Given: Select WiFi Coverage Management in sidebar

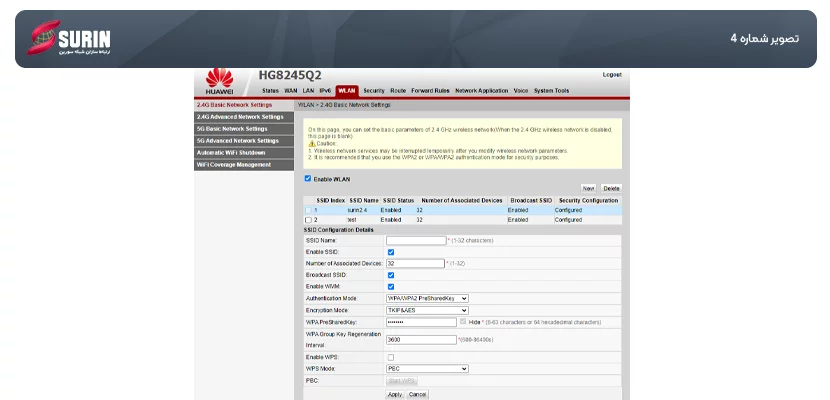Looking at the screenshot, I should tap(234, 165).
